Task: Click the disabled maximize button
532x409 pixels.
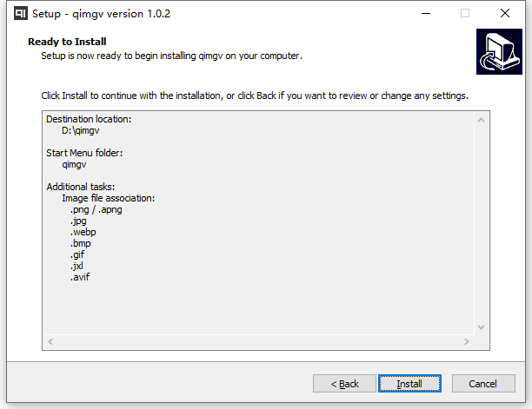Action: pyautogui.click(x=465, y=14)
